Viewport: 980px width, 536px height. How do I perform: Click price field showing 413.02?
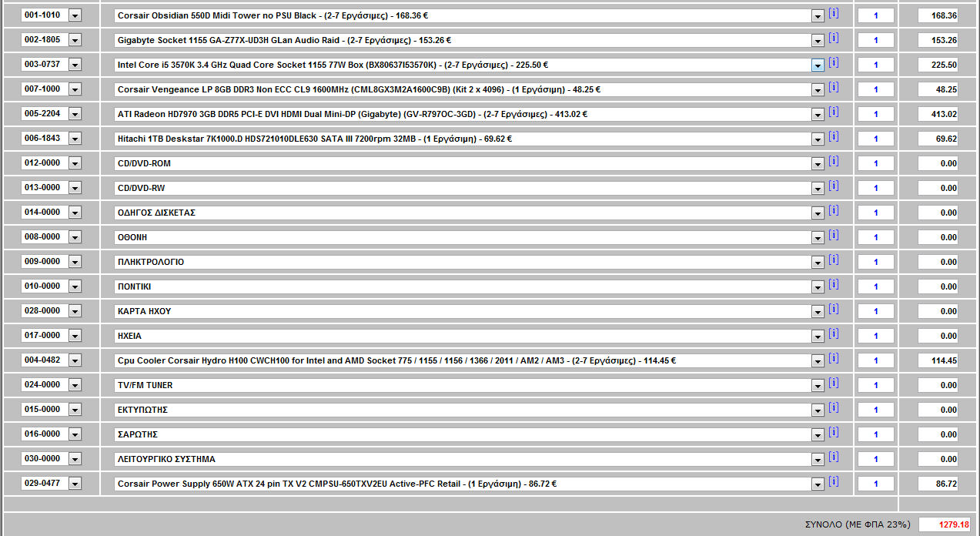pyautogui.click(x=938, y=114)
